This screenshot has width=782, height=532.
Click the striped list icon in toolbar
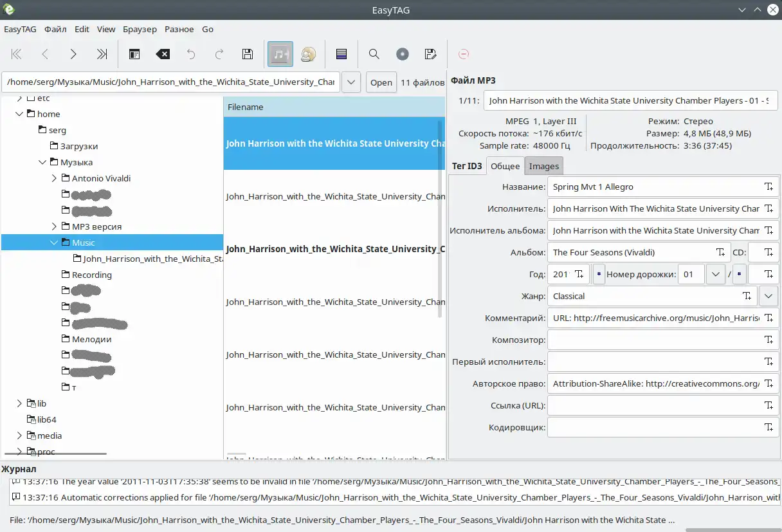341,55
